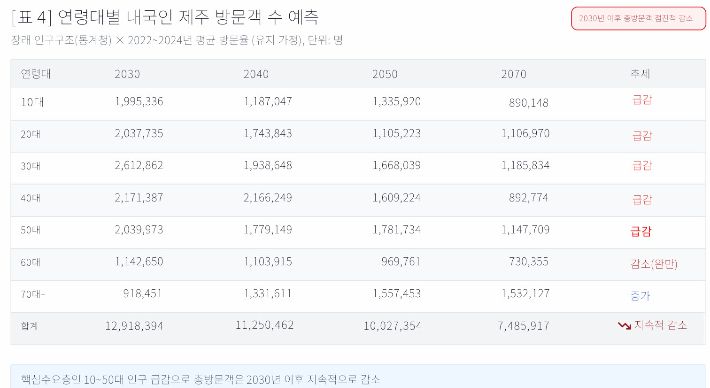Select the '70대~' row label
Screen dimensions: 710x388
point(33,294)
